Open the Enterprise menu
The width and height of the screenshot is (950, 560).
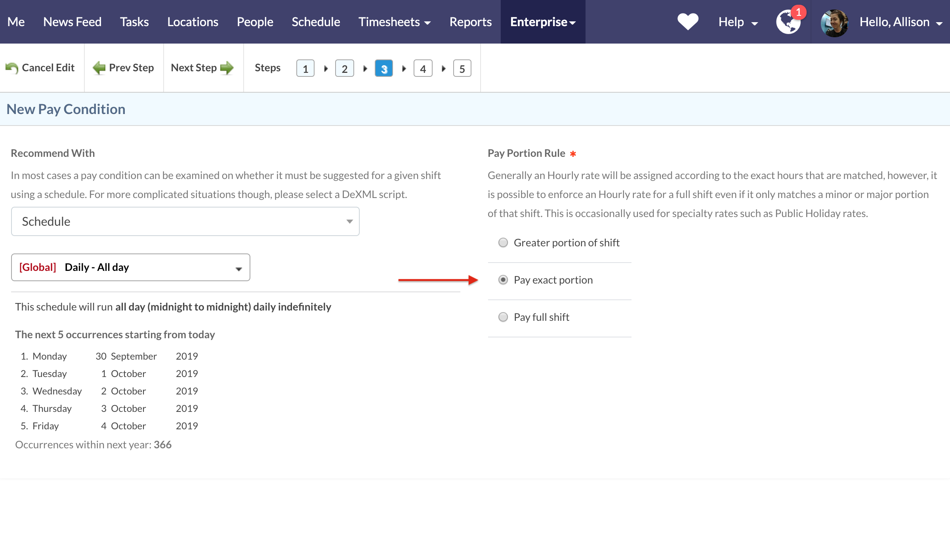[x=542, y=22]
